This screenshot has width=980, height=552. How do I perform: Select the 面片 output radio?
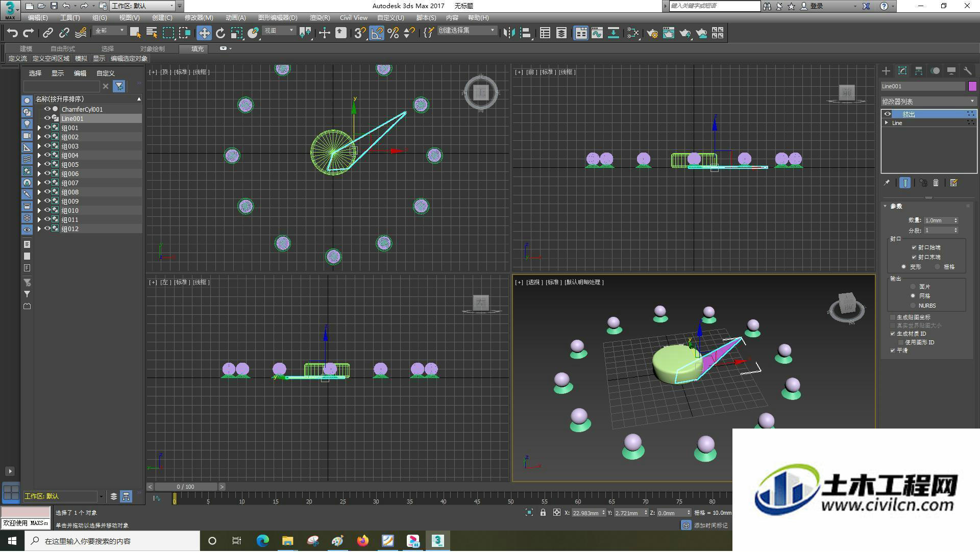(913, 287)
